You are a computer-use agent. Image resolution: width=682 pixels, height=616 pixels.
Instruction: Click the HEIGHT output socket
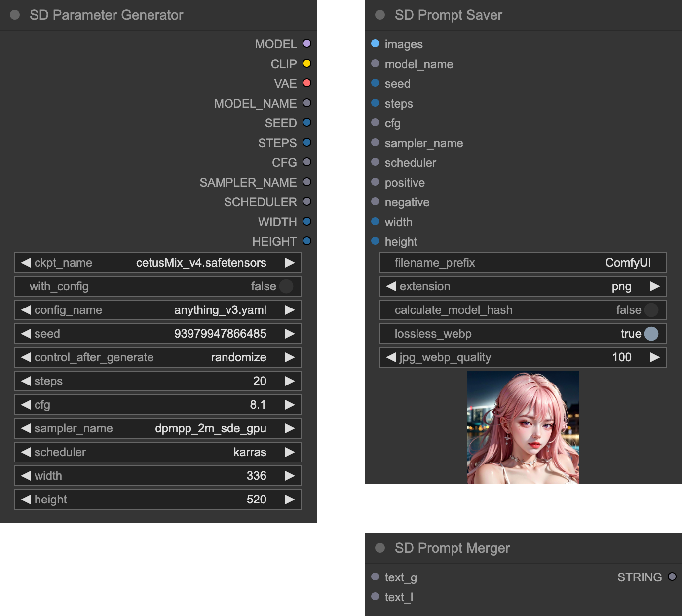coord(307,241)
